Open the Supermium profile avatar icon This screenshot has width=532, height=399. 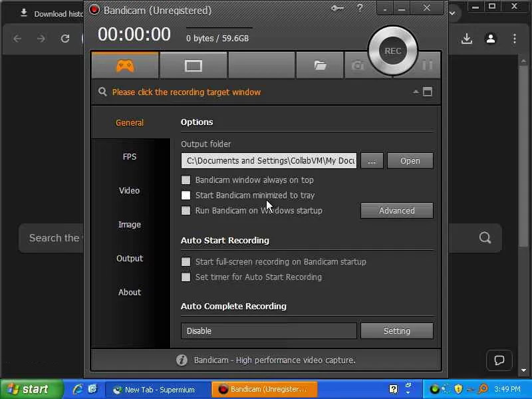(491, 39)
